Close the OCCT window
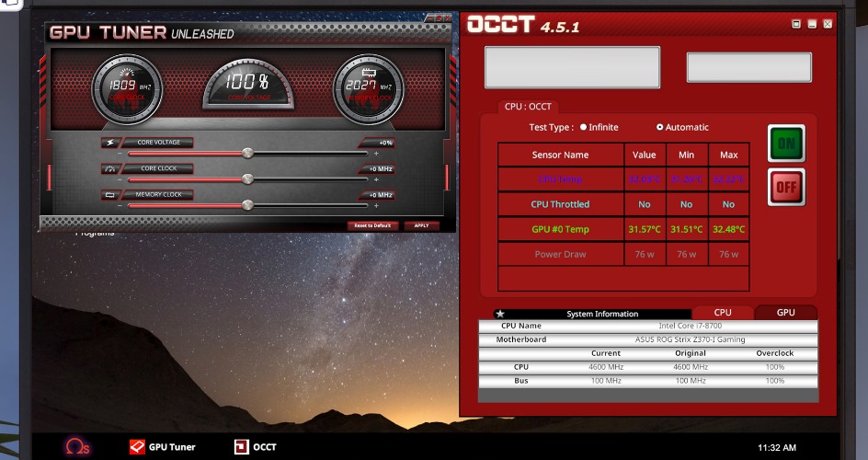The image size is (868, 460). (x=828, y=24)
